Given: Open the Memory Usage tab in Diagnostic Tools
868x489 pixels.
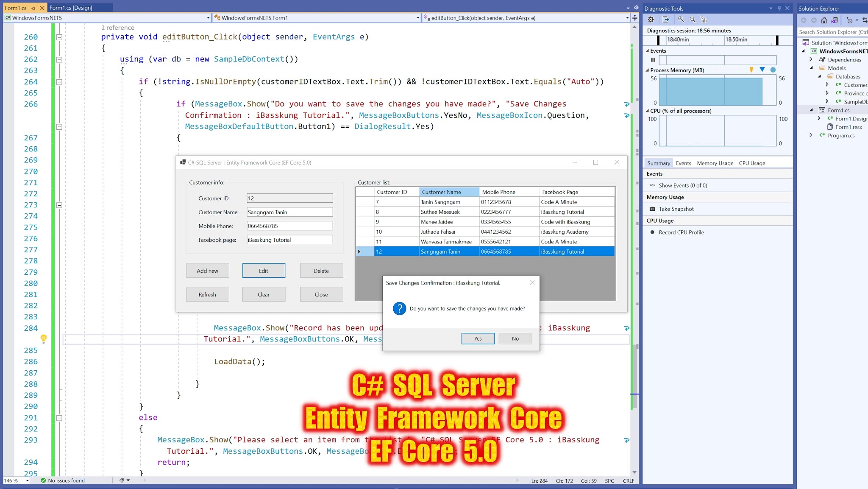Looking at the screenshot, I should (715, 163).
